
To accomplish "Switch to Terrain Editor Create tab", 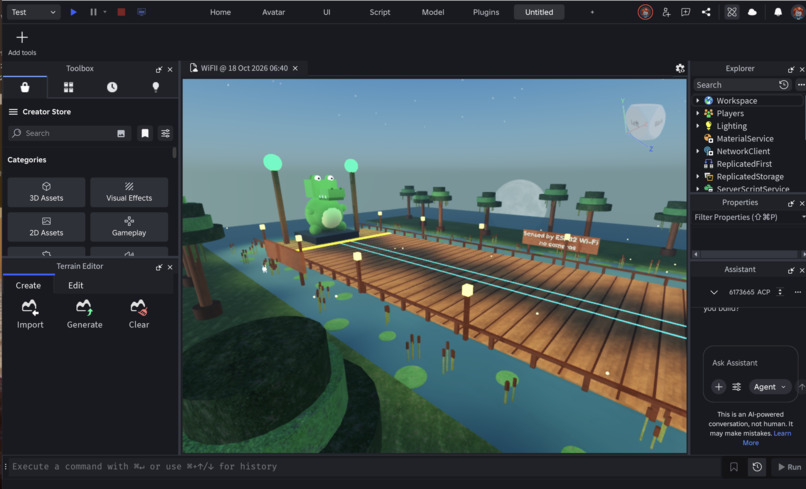I will (x=28, y=285).
